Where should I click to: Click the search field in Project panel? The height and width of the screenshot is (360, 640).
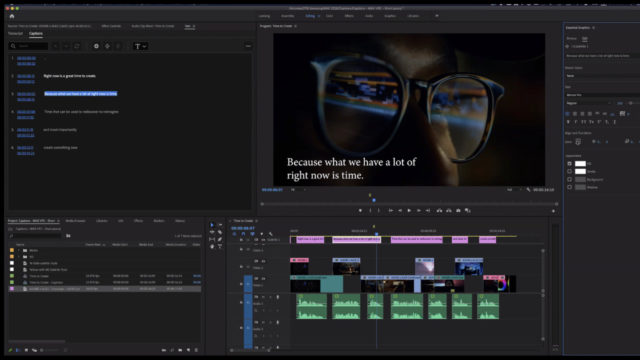pyautogui.click(x=36, y=236)
